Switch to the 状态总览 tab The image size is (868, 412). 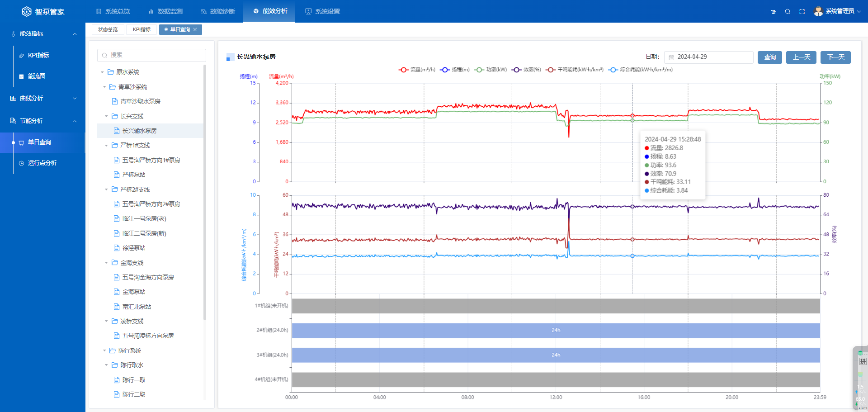click(108, 30)
